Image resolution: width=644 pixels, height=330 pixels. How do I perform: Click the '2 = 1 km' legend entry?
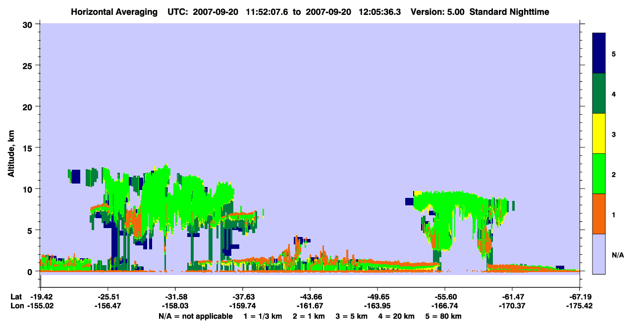tap(309, 316)
